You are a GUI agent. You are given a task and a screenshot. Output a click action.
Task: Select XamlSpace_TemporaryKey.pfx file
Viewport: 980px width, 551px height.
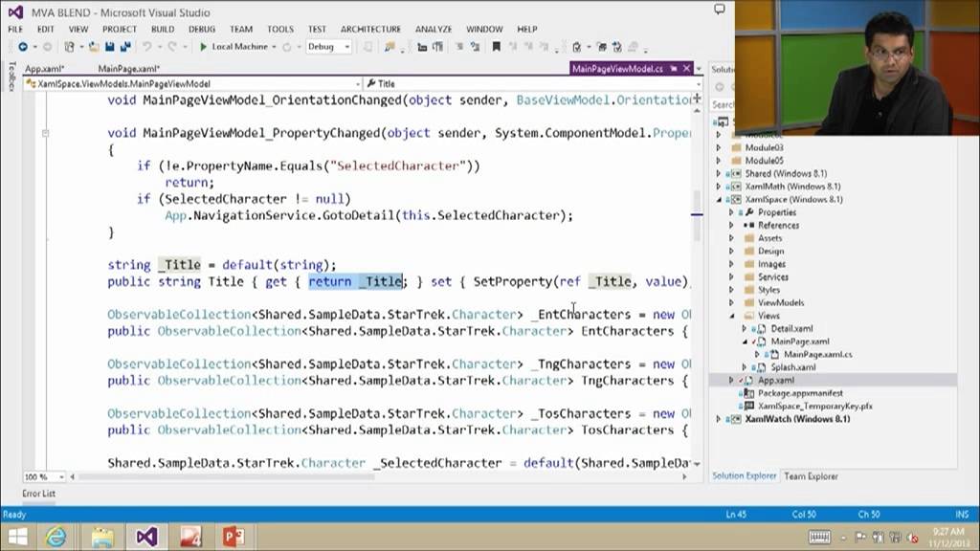[x=815, y=406]
